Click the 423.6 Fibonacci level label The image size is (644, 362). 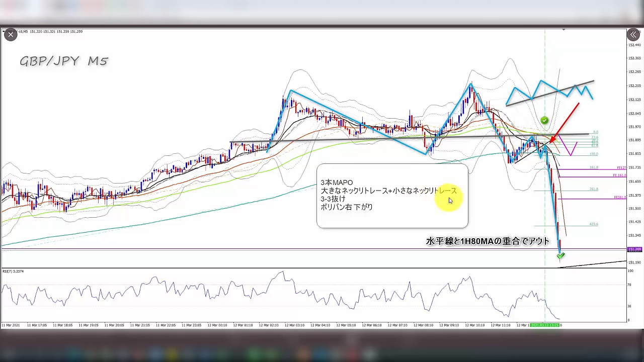click(x=594, y=224)
